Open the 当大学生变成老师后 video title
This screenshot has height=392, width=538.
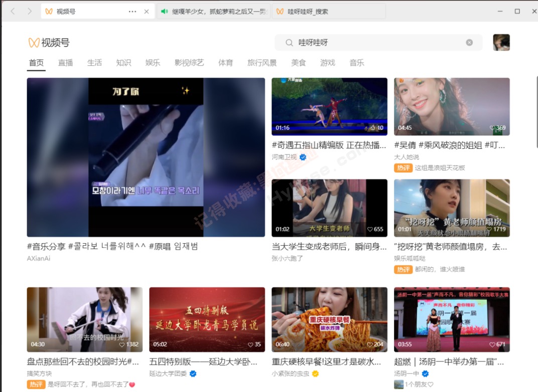[x=329, y=247]
